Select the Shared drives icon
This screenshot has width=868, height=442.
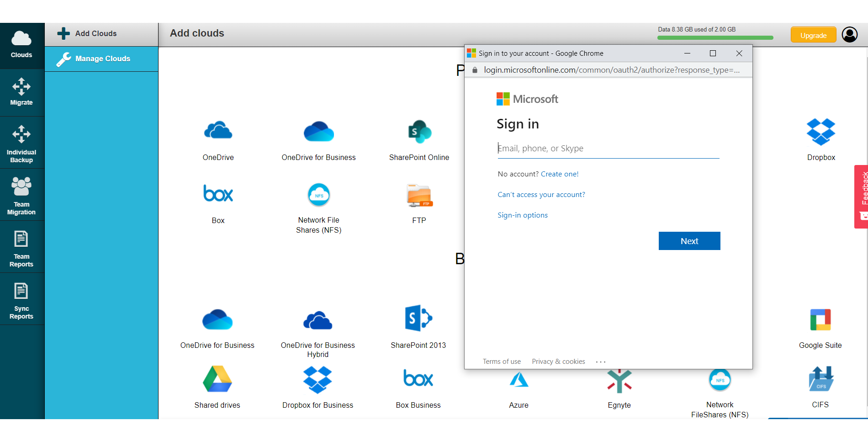217,379
